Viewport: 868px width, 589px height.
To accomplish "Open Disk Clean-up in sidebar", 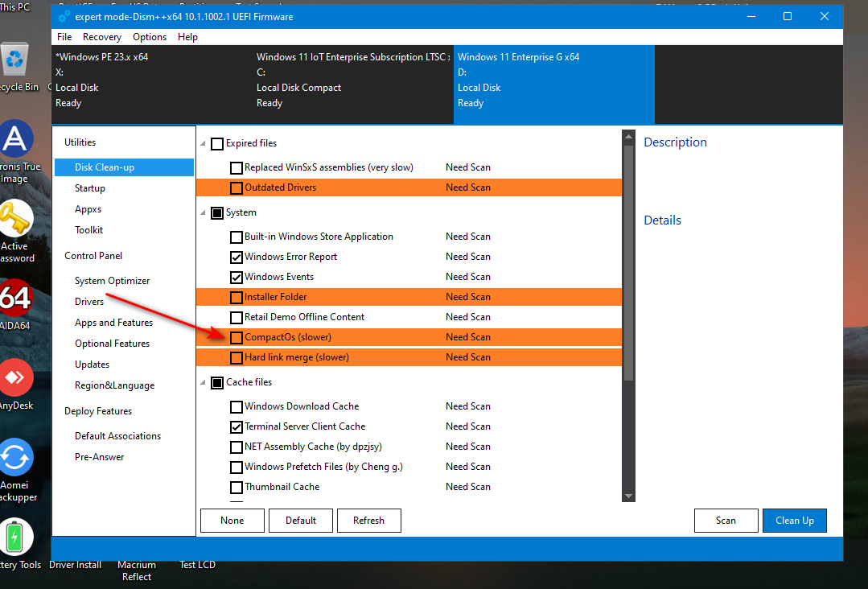I will click(x=124, y=167).
